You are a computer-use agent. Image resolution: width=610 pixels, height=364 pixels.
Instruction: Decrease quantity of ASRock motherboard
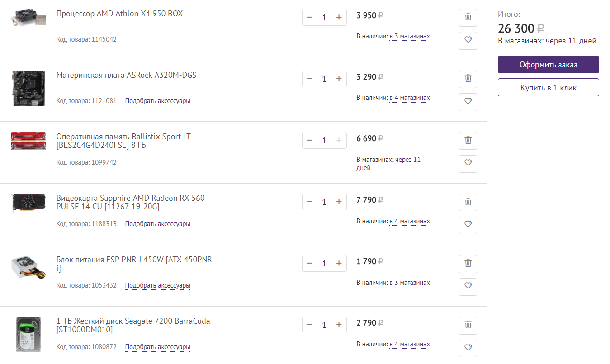[310, 79]
